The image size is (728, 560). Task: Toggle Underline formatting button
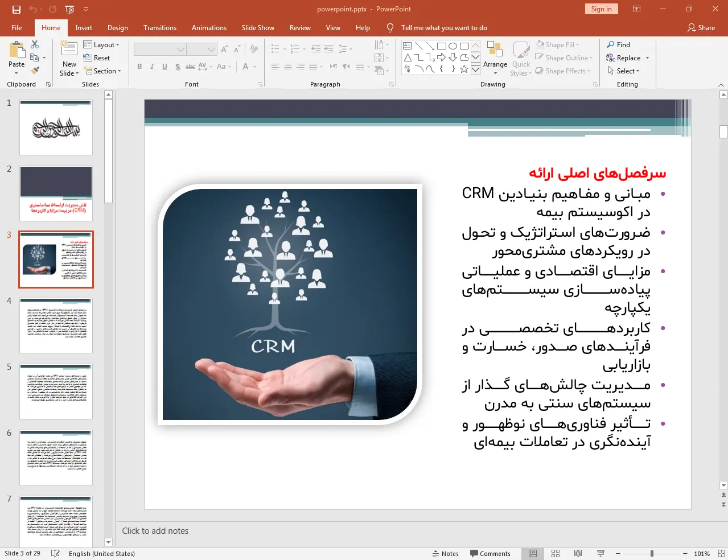click(x=164, y=67)
